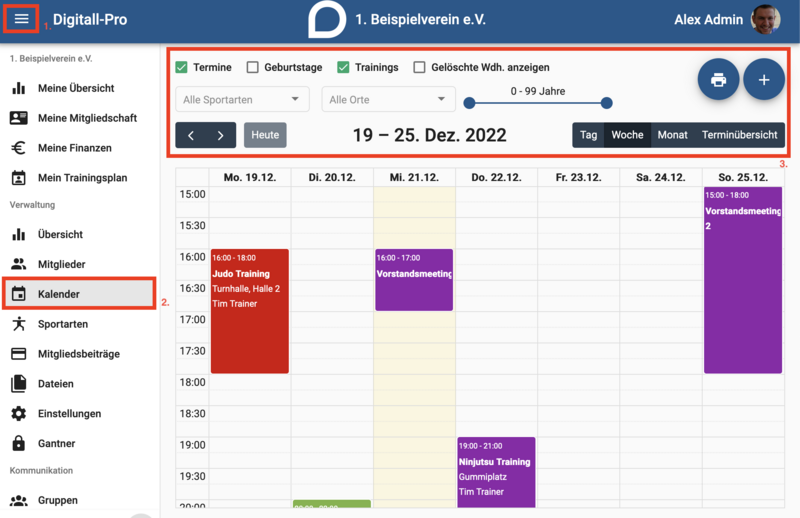This screenshot has height=518, width=800.
Task: Switch to Terminübersicht view
Action: (x=739, y=135)
